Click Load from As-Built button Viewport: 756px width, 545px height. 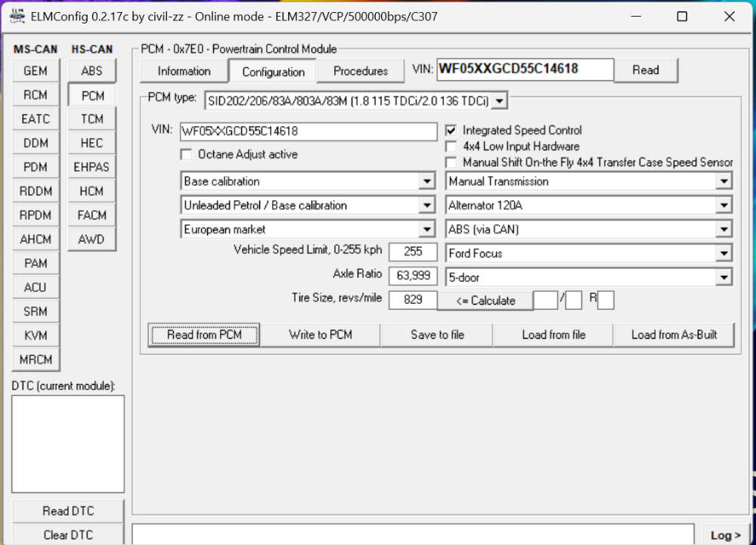[674, 335]
